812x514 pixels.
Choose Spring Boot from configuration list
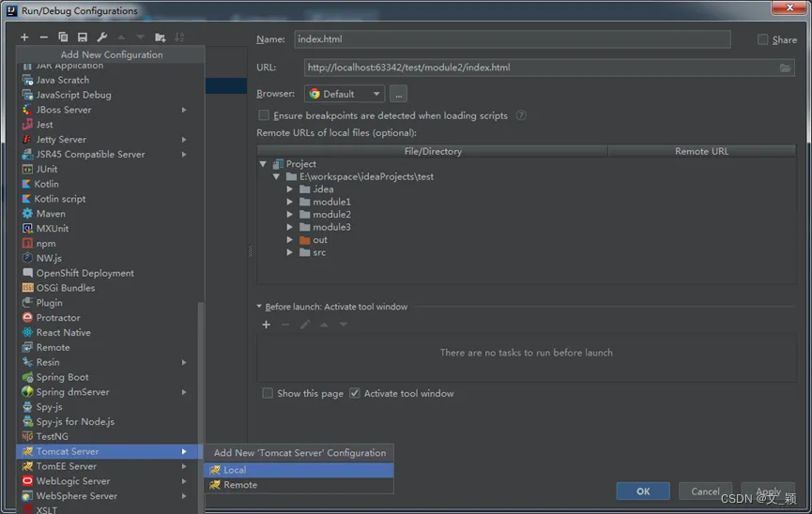click(62, 377)
